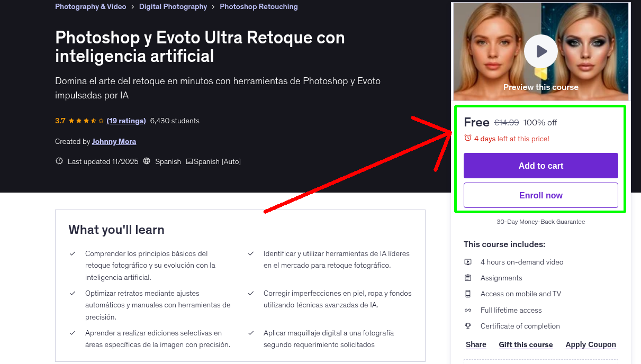This screenshot has width=641, height=364.
Task: Click the full lifetime access infinity icon
Action: coord(468,310)
